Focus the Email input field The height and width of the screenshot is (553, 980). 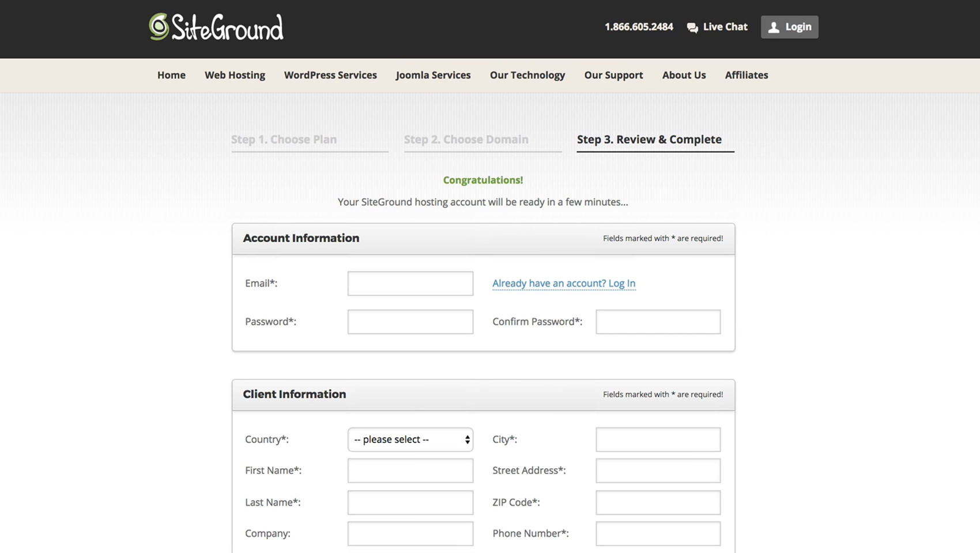pos(410,284)
